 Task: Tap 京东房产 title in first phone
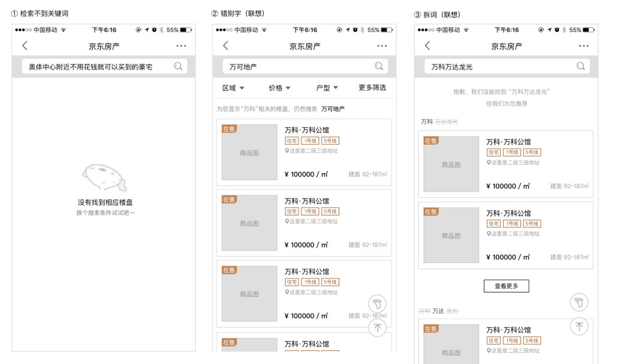pos(104,46)
